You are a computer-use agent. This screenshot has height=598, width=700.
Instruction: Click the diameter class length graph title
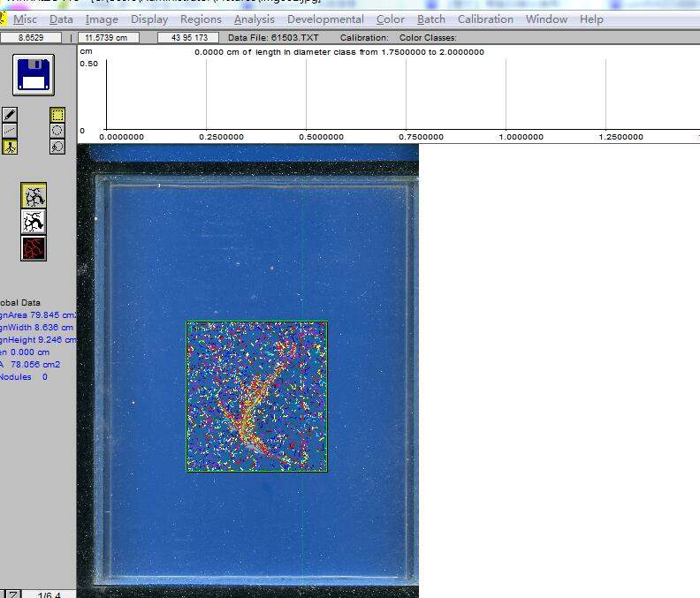339,52
